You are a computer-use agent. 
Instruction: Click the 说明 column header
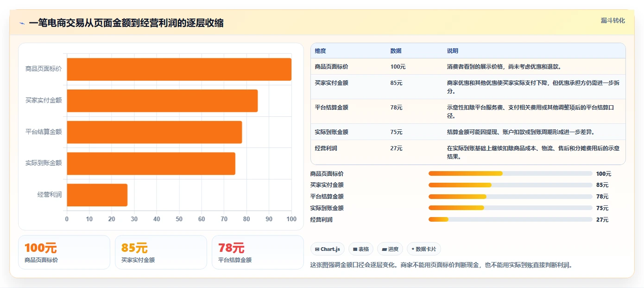(452, 51)
